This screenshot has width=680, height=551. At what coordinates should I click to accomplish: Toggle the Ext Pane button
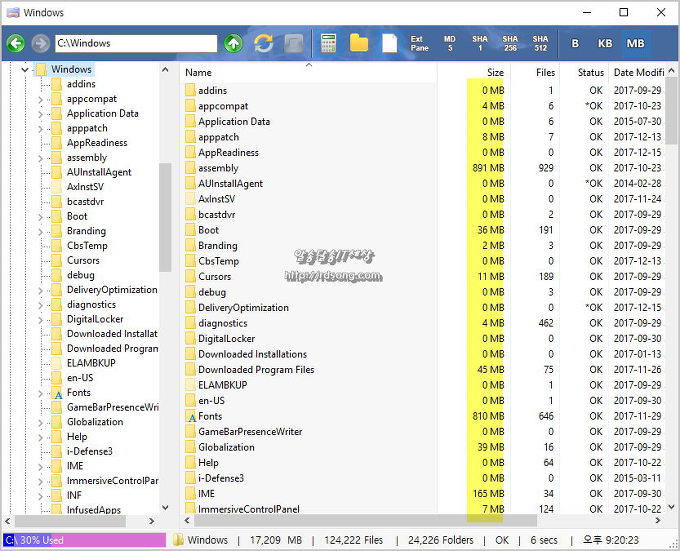pos(419,43)
